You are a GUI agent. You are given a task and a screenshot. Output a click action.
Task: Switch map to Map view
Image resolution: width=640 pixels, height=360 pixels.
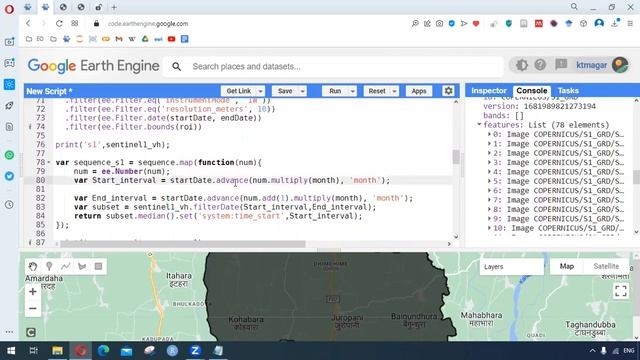tap(567, 266)
